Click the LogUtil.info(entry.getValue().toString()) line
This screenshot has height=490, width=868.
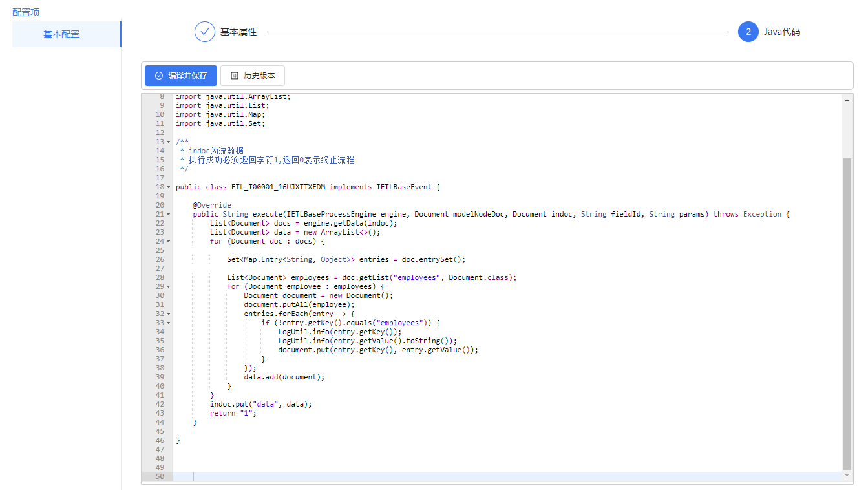click(368, 341)
